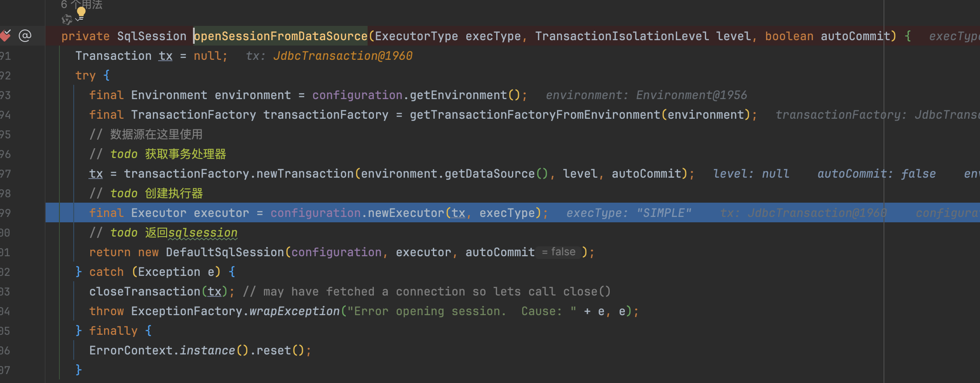The height and width of the screenshot is (383, 980).
Task: Click the AI assistant logo icon above the method
Action: (x=67, y=19)
